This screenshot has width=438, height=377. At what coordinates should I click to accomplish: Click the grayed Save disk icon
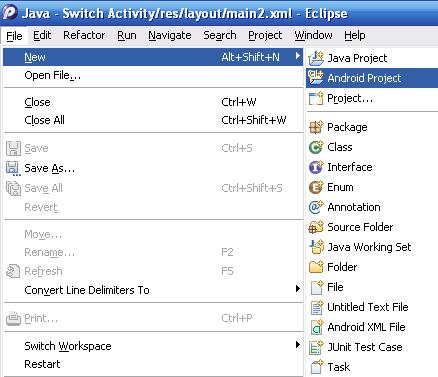[13, 148]
